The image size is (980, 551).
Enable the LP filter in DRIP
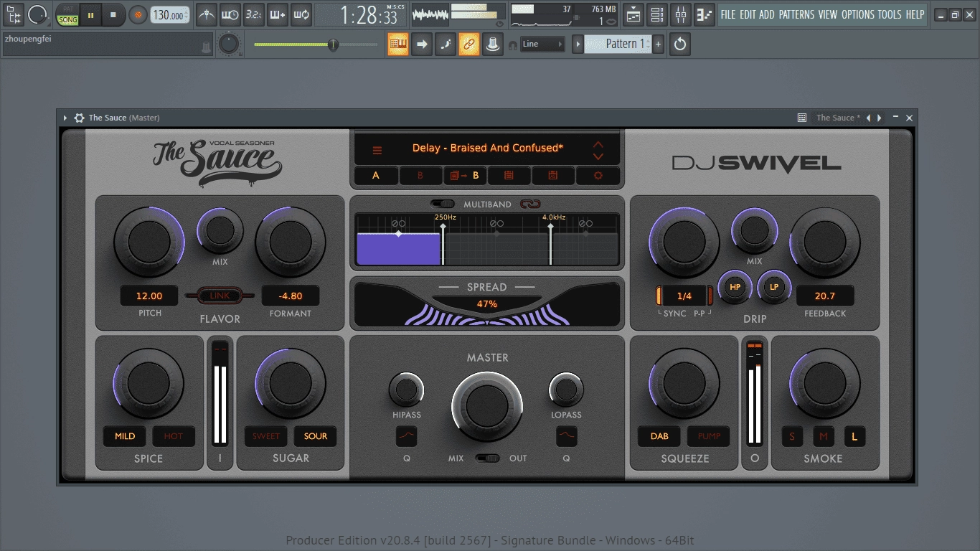pyautogui.click(x=774, y=287)
